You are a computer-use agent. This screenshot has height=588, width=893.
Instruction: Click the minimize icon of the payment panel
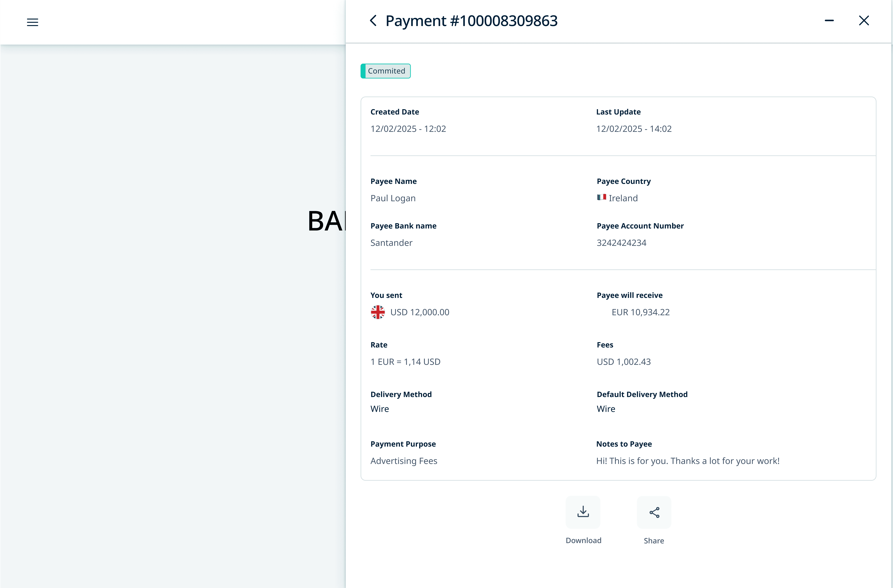[829, 21]
